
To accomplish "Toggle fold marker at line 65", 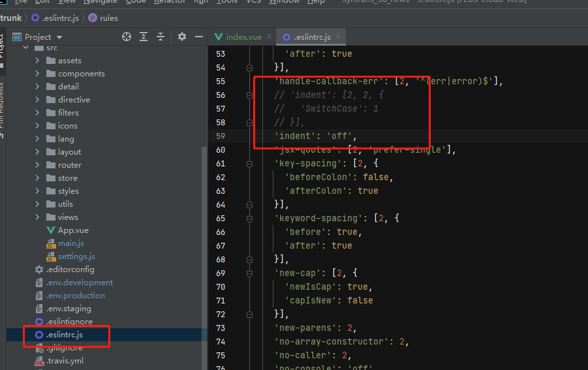I will (249, 219).
